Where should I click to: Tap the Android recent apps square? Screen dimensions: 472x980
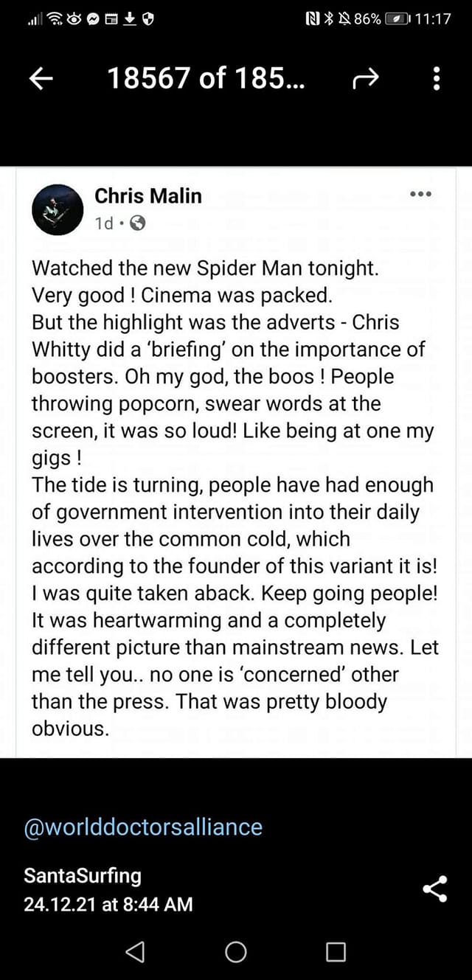pos(336,952)
